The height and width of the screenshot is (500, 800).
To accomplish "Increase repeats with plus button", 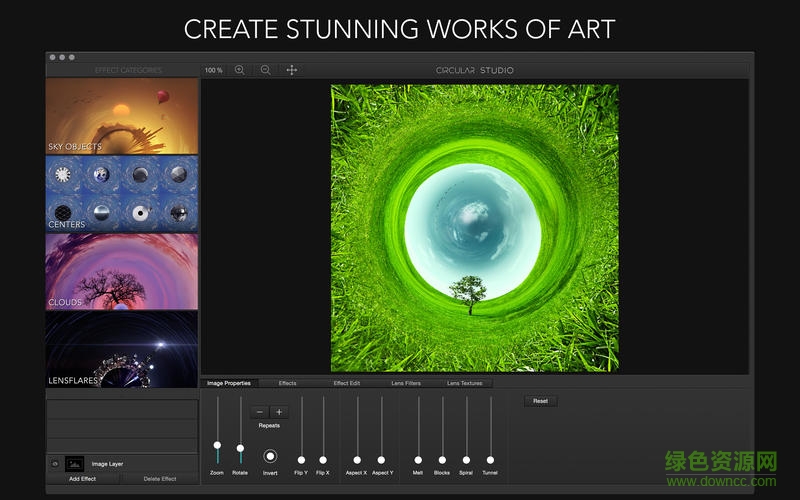I will tap(279, 412).
